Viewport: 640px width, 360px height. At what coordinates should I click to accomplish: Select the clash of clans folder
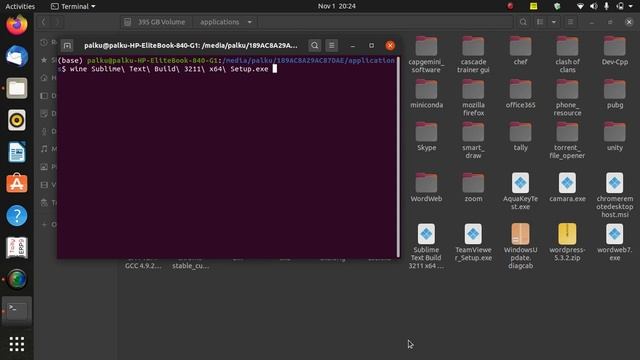pyautogui.click(x=567, y=54)
